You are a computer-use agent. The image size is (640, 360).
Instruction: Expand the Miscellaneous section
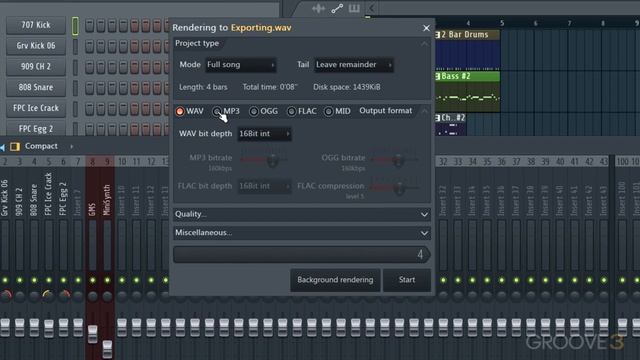302,233
